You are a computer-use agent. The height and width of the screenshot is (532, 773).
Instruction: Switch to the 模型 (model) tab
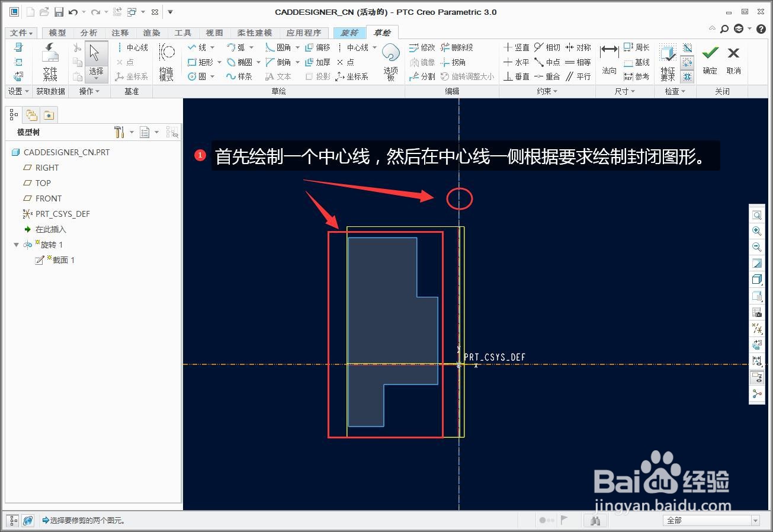[57, 33]
